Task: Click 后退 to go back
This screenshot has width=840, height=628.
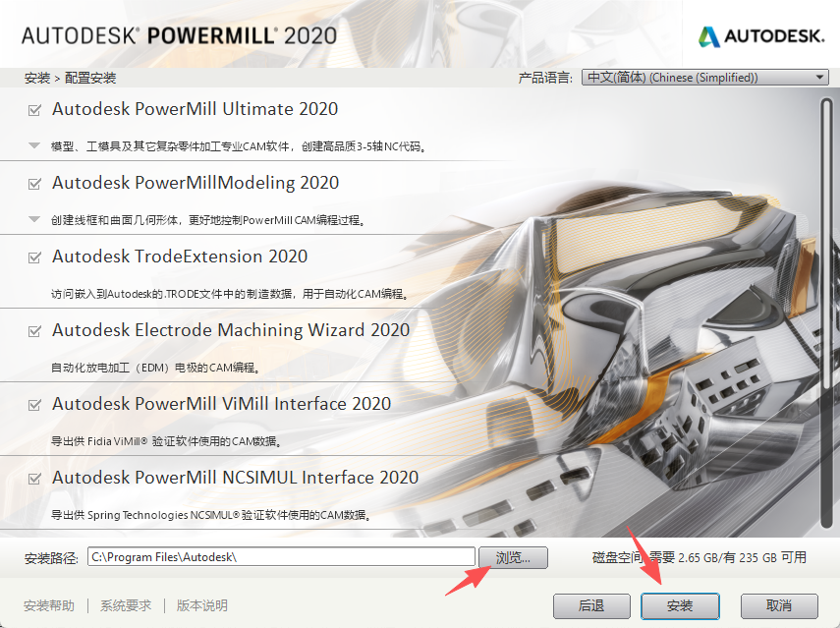Action: (x=591, y=606)
